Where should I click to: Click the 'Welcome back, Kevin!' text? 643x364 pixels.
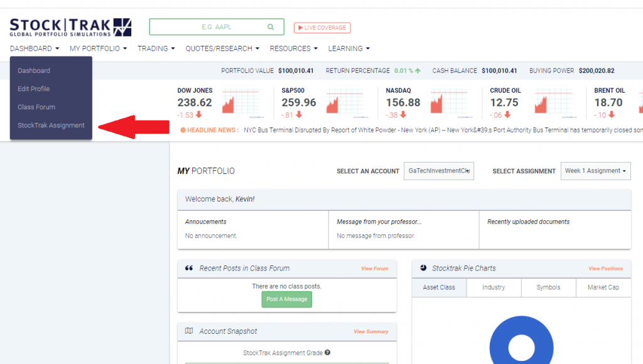pos(220,199)
